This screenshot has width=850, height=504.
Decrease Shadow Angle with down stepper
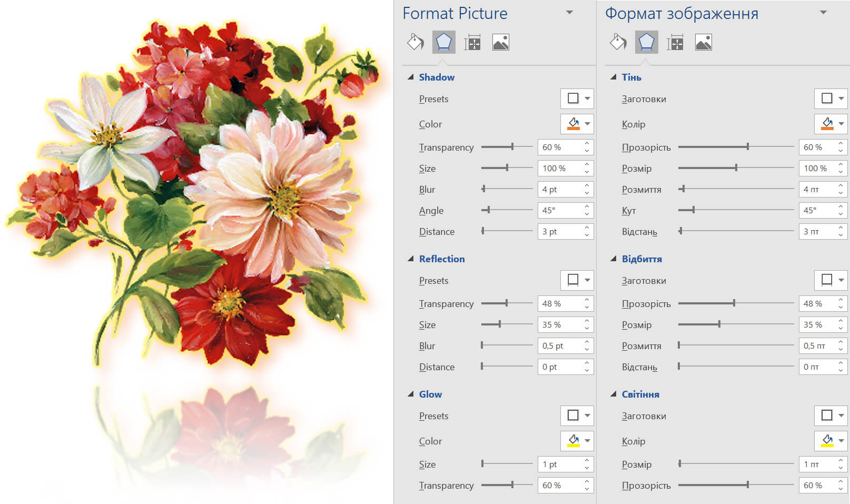click(587, 214)
